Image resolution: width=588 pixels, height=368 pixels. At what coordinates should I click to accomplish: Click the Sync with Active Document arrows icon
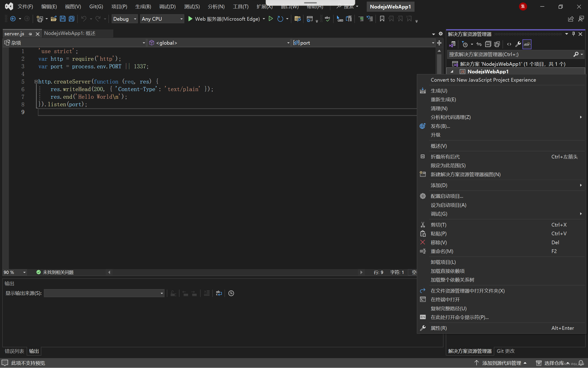479,44
